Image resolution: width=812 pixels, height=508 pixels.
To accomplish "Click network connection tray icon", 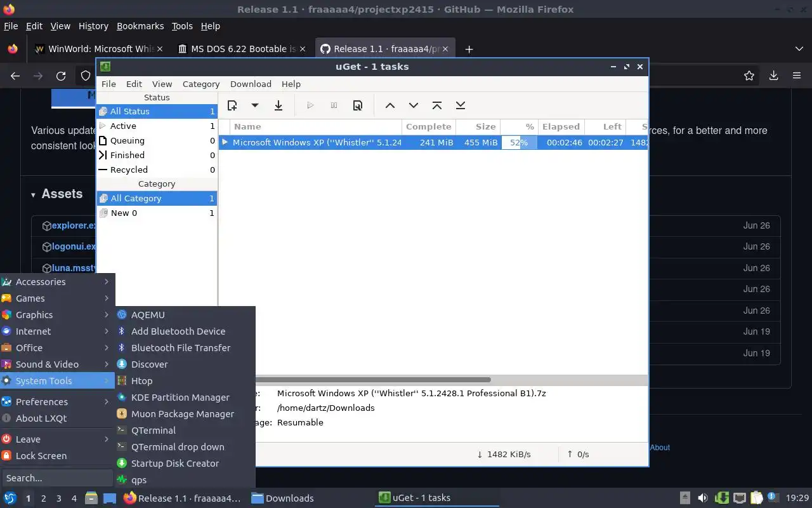I will click(x=739, y=498).
